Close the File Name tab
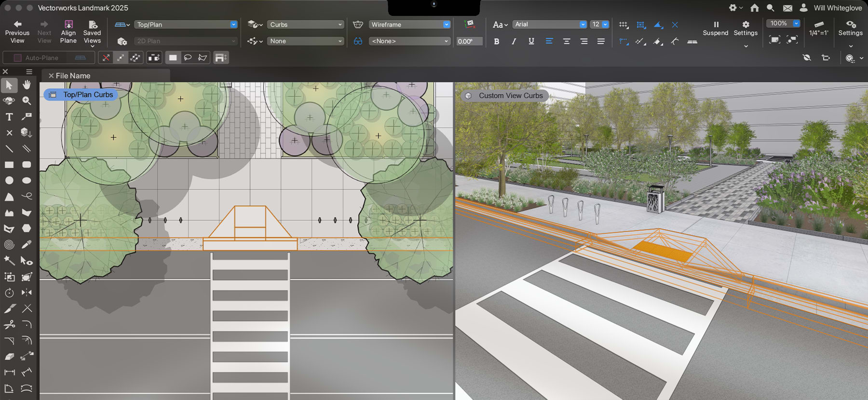Screen dimensions: 868x400 51,76
